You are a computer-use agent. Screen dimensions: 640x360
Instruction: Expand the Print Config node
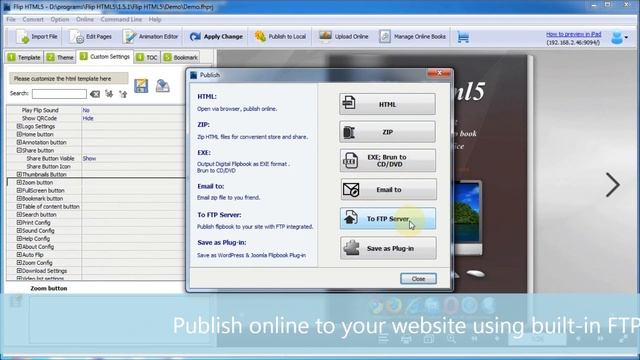point(19,222)
